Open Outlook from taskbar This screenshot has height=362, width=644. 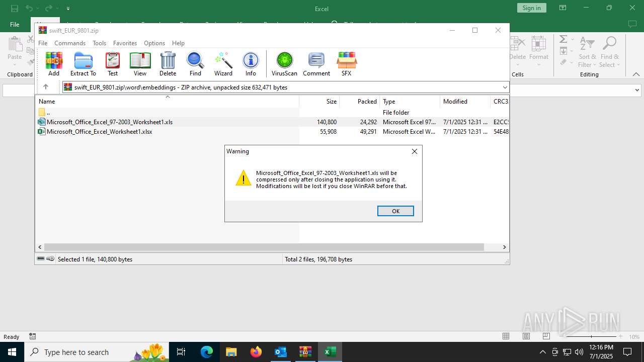point(280,352)
